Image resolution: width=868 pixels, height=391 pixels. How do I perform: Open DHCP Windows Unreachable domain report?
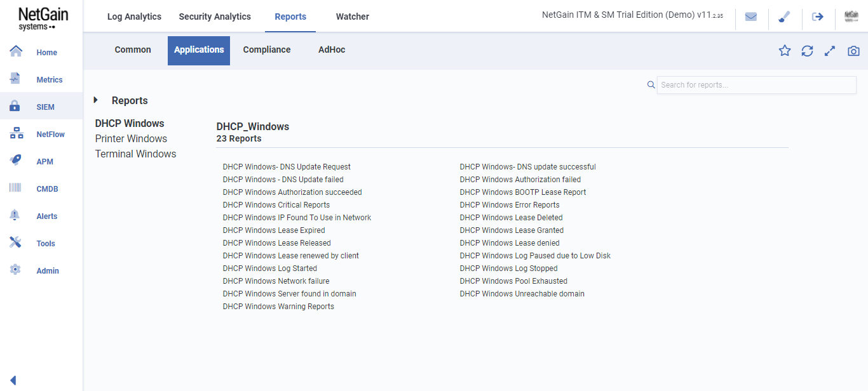[522, 293]
